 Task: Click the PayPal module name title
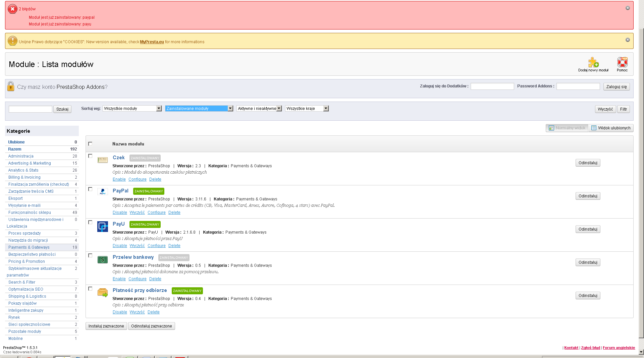(x=120, y=191)
